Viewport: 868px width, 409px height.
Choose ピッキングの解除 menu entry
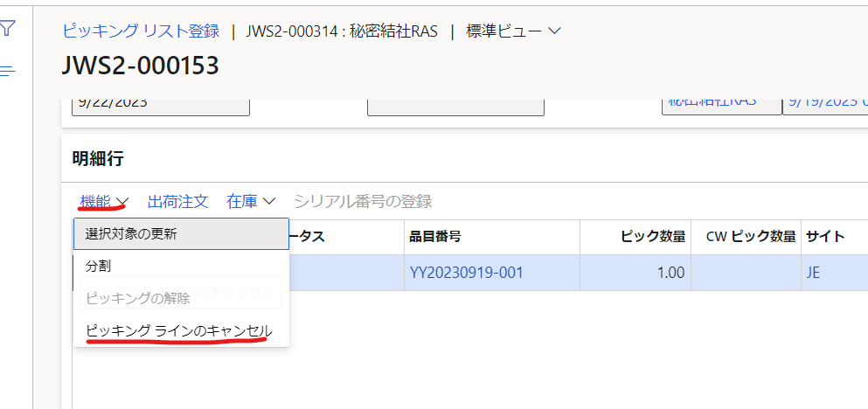181,299
